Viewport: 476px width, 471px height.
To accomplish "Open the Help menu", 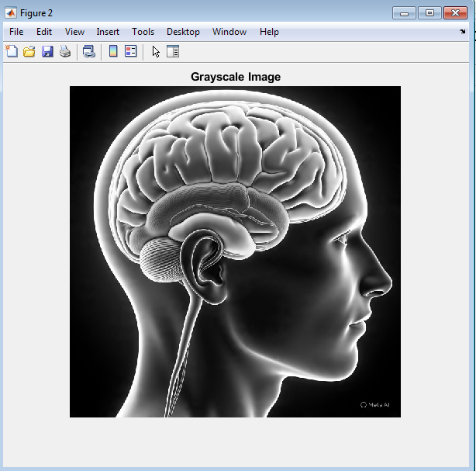I will point(269,32).
